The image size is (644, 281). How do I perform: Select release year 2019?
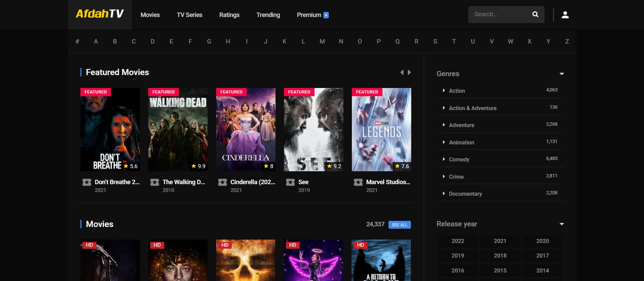(458, 256)
